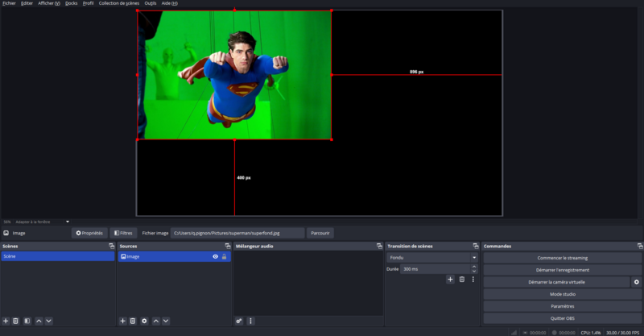
Task: Click the image file path field
Action: [237, 233]
